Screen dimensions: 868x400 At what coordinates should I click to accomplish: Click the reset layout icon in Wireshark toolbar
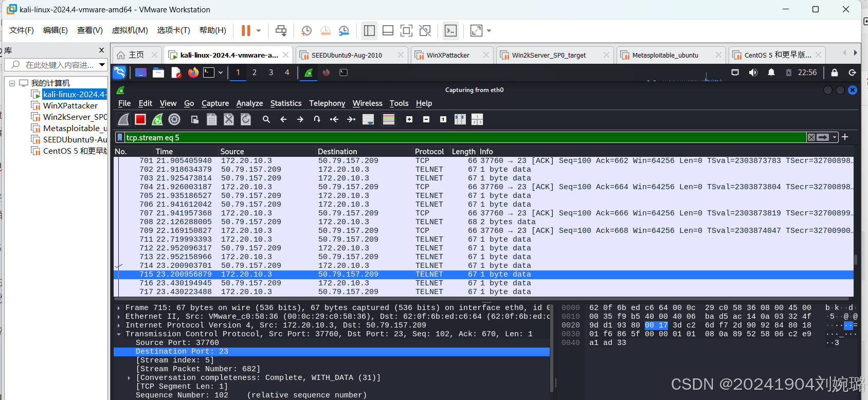(477, 119)
